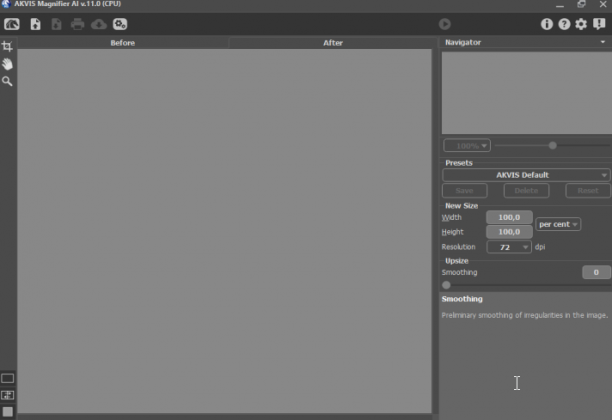Select the Hand tool
Screen dimensions: 612x420
pyautogui.click(x=7, y=64)
